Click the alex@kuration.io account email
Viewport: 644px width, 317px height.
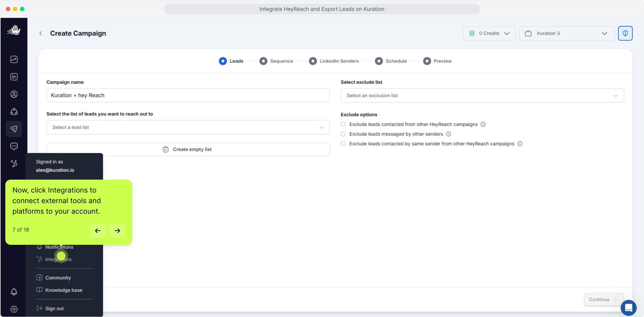[55, 170]
